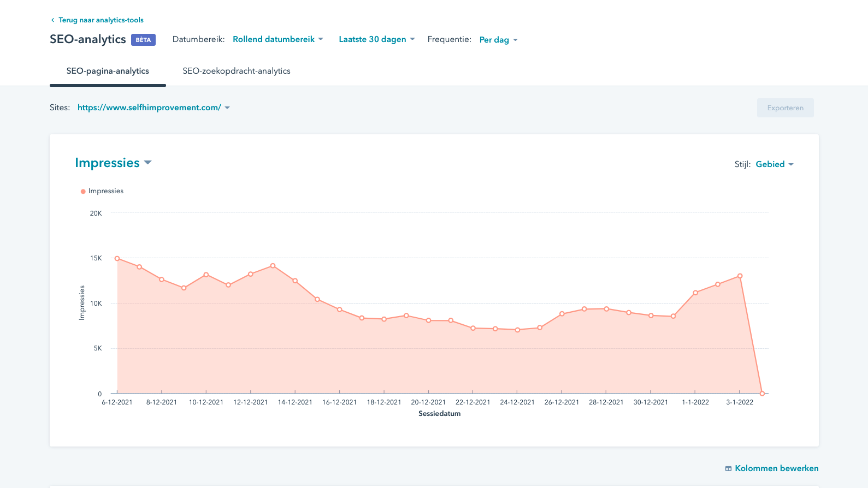Change chart style via Gebied dropdown
The image size is (868, 488).
pos(774,164)
